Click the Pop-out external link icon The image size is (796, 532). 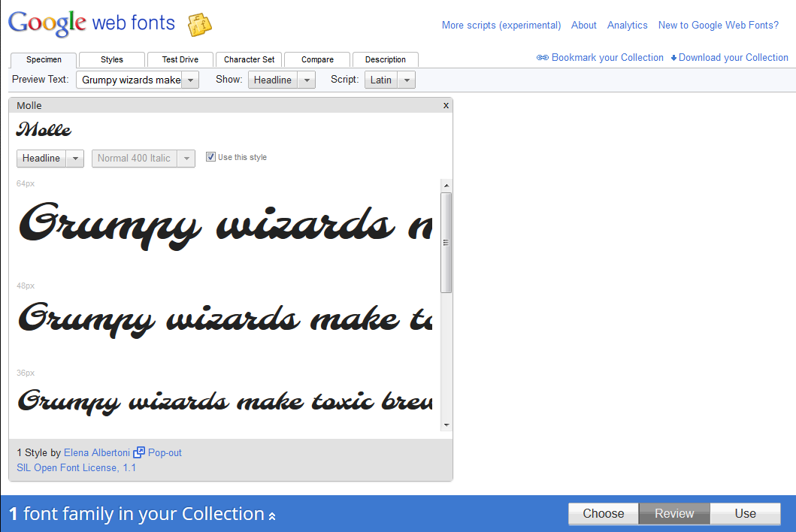click(138, 452)
